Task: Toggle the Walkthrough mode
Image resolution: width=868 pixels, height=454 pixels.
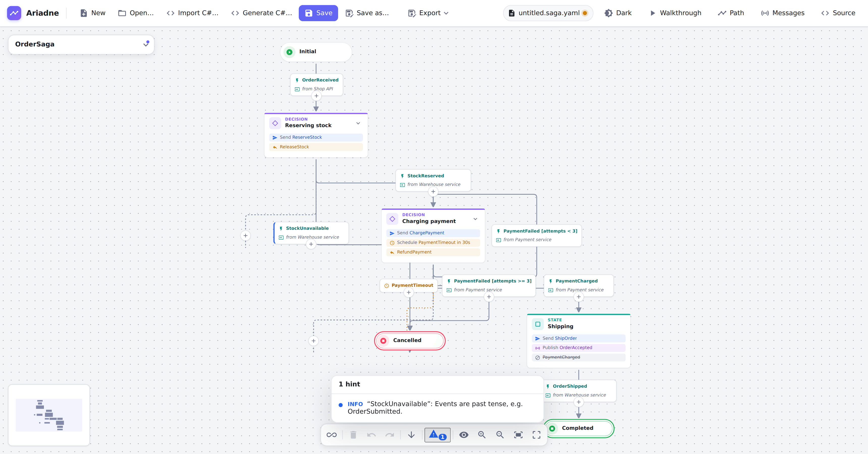Action: 675,13
